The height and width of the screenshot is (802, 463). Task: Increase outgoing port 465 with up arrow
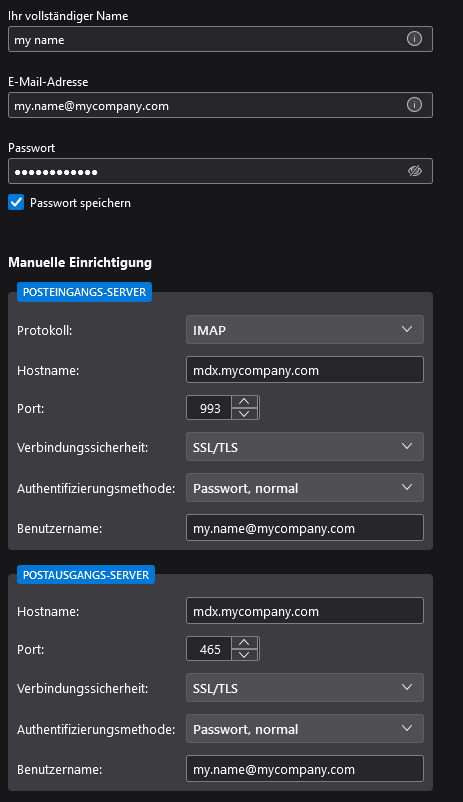(x=245, y=642)
